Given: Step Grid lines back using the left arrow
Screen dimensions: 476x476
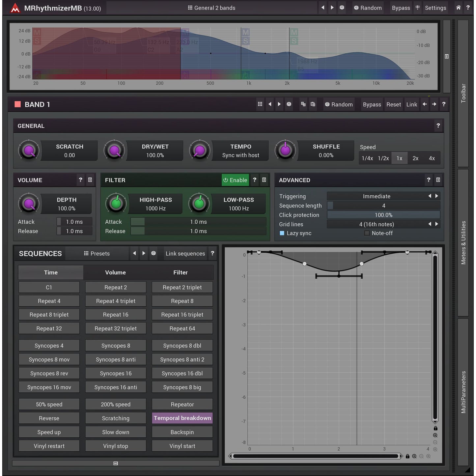Looking at the screenshot, I should pos(430,224).
